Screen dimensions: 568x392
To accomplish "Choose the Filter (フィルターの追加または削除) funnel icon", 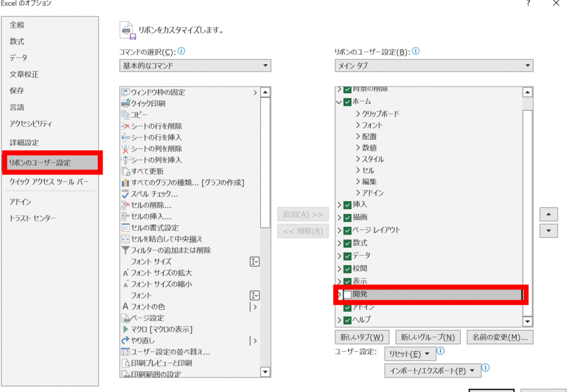I will 125,250.
